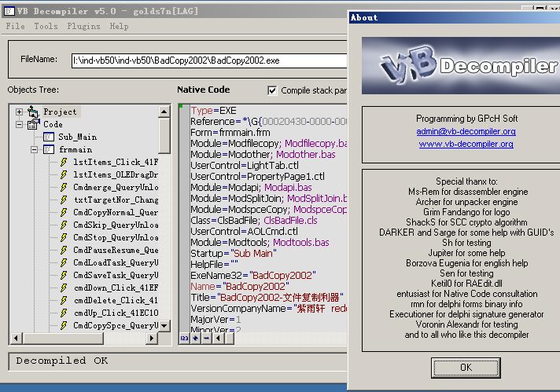Click the Objects Tree vertical scrollbar thumb
Image resolution: width=560 pixels, height=392 pixels.
pos(164,136)
